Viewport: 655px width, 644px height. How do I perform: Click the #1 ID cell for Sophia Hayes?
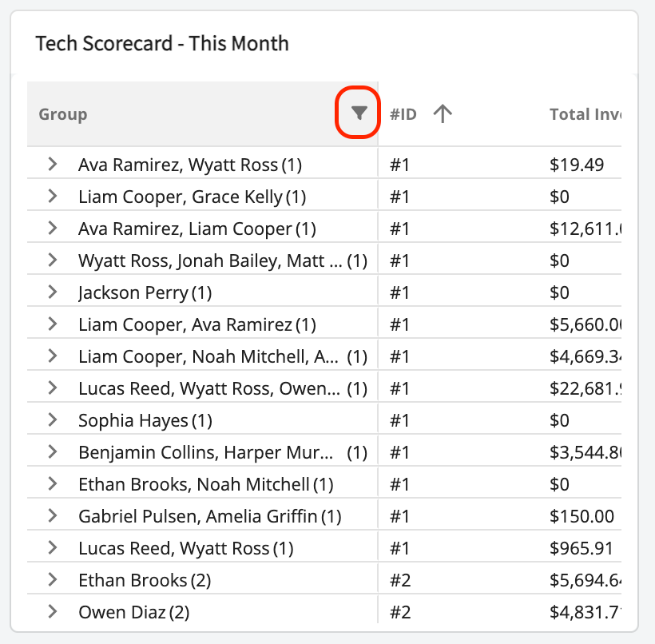pos(399,420)
